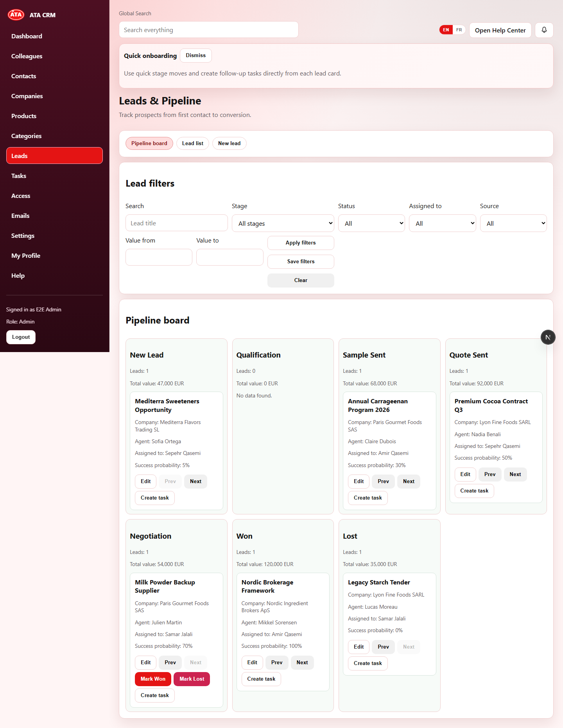563x728 pixels.
Task: Move Premium Cocoa lead to Prev stage
Action: coord(490,475)
